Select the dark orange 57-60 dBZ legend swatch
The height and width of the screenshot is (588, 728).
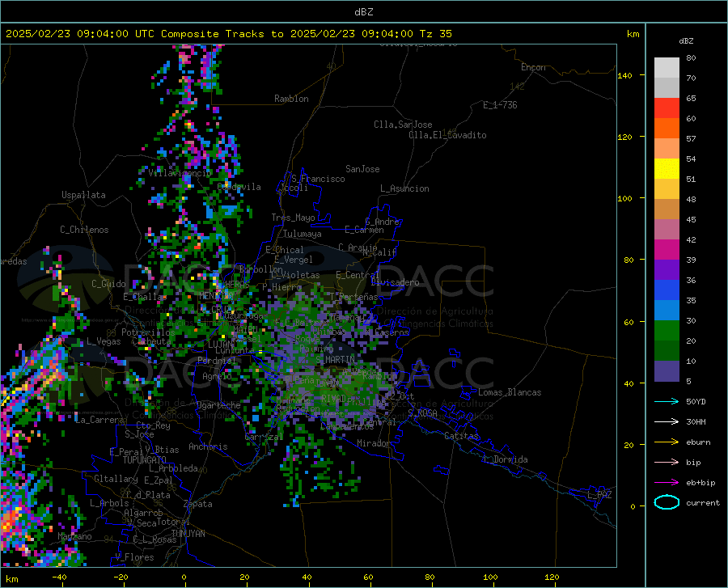pos(667,129)
